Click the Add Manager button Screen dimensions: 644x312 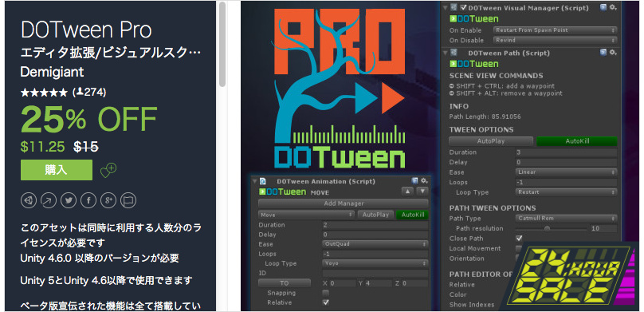pyautogui.click(x=344, y=203)
